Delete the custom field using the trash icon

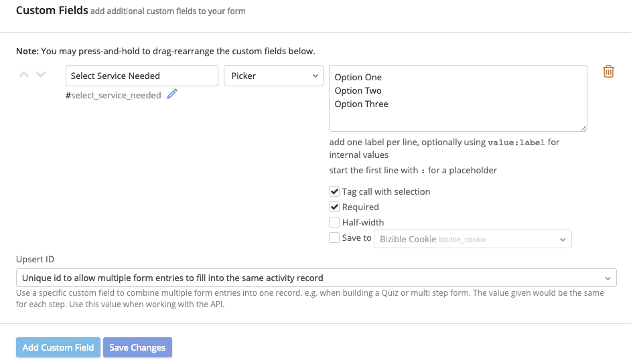pos(608,72)
